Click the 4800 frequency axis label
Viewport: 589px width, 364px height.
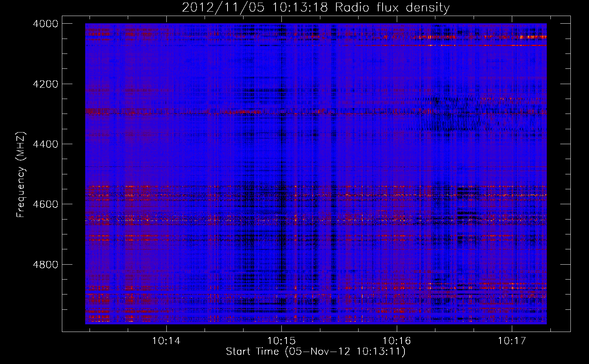pos(46,264)
